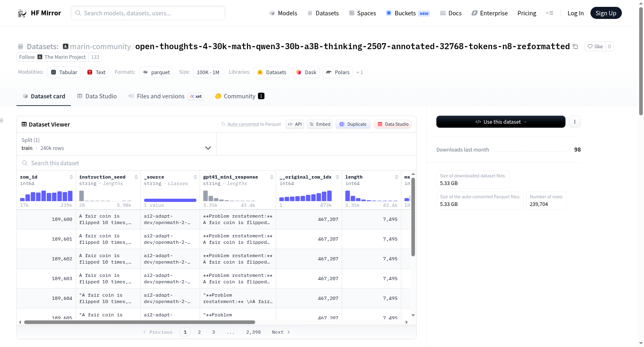Open the more navigation options menu icon
The height and width of the screenshot is (347, 644).
(x=549, y=13)
